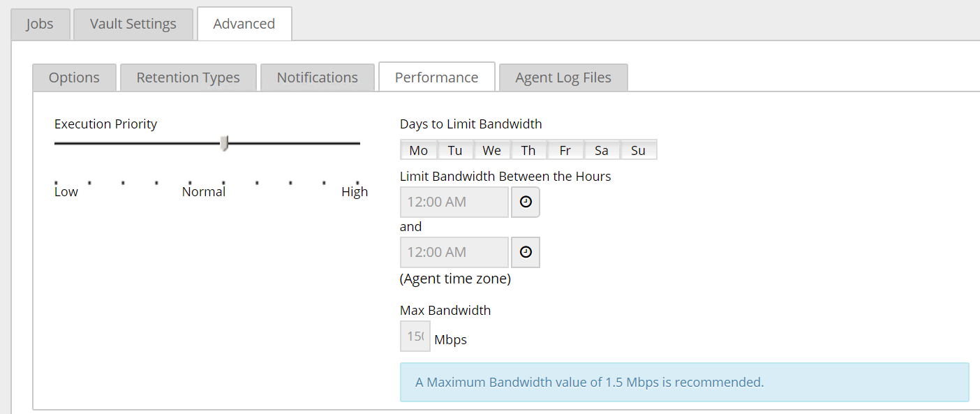The image size is (980, 414).
Task: Click the second 12:00 AM time field
Action: pyautogui.click(x=454, y=252)
